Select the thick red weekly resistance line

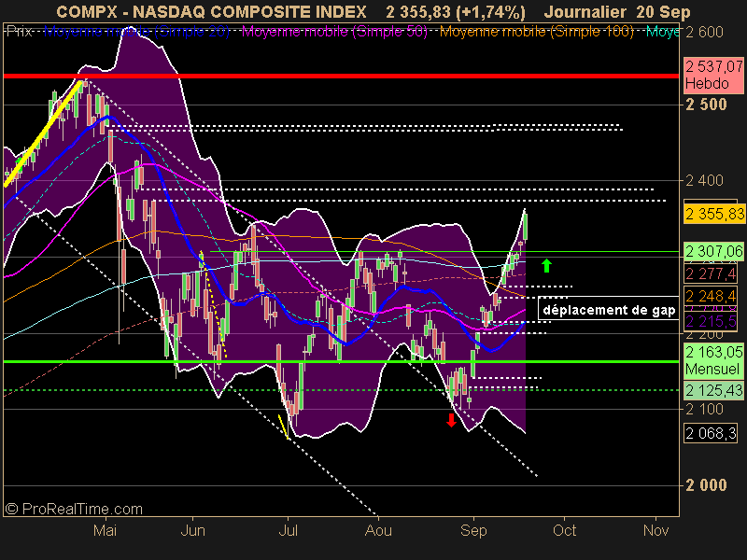(x=341, y=77)
